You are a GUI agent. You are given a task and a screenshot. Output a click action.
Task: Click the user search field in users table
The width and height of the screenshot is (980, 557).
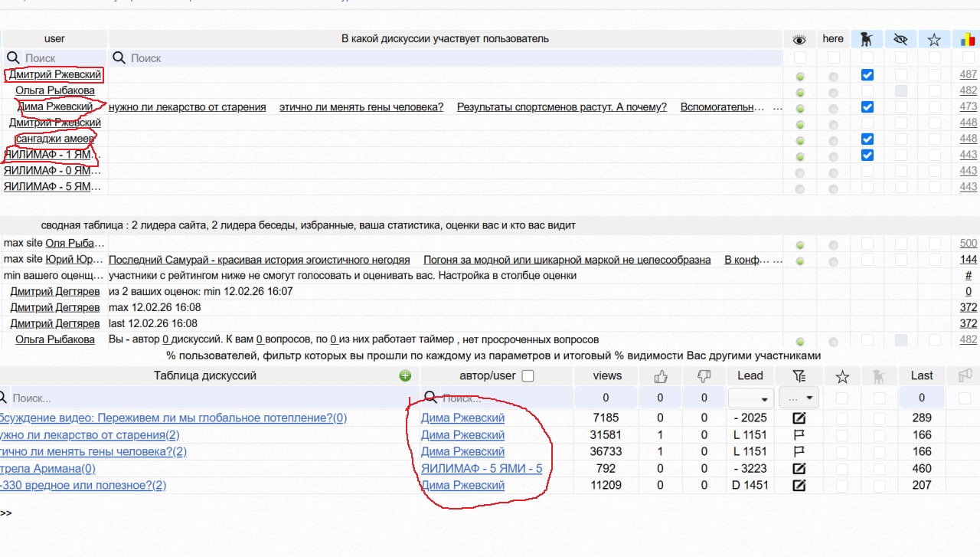(x=61, y=58)
